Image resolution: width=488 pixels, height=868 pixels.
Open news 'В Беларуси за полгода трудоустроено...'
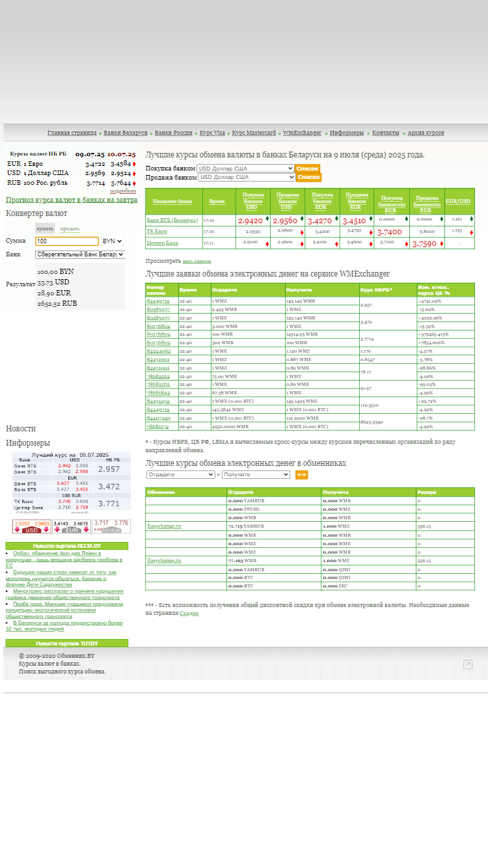pos(64,626)
